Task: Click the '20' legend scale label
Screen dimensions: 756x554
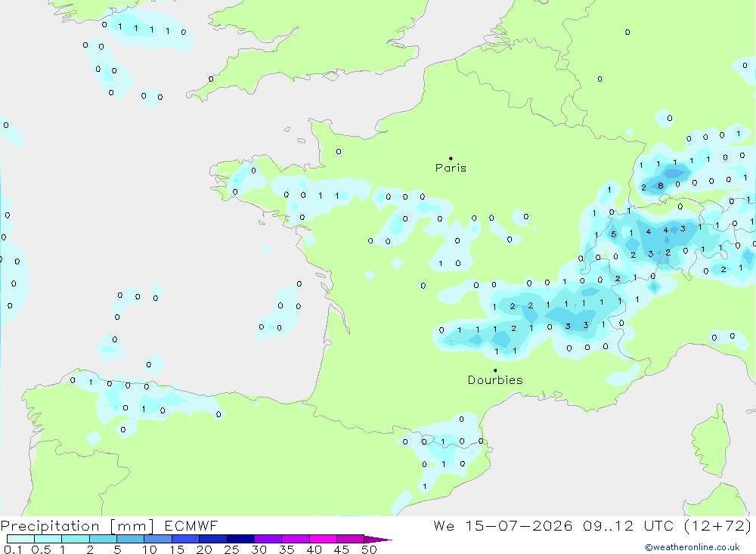Action: pyautogui.click(x=204, y=549)
